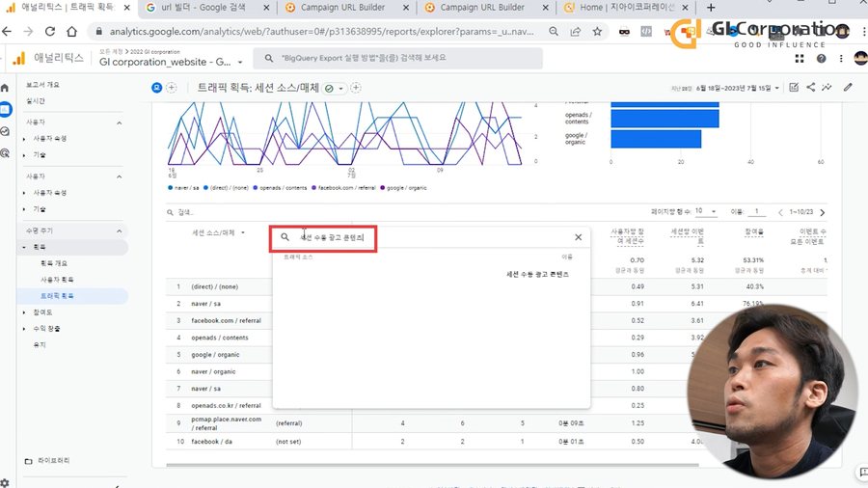Go to next table page arrow
The width and height of the screenshot is (868, 488).
click(822, 212)
